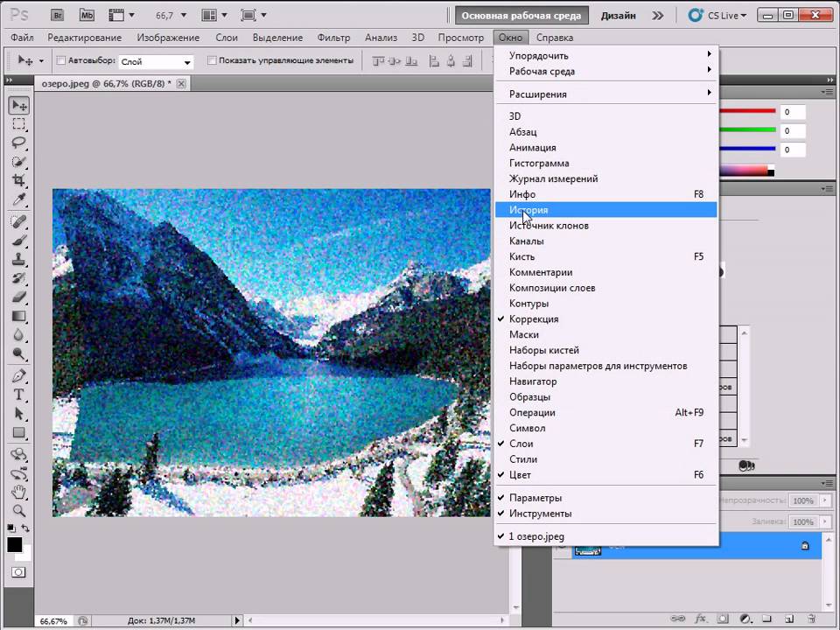
Task: Open Mini Bridge with Mb icon
Action: click(87, 15)
